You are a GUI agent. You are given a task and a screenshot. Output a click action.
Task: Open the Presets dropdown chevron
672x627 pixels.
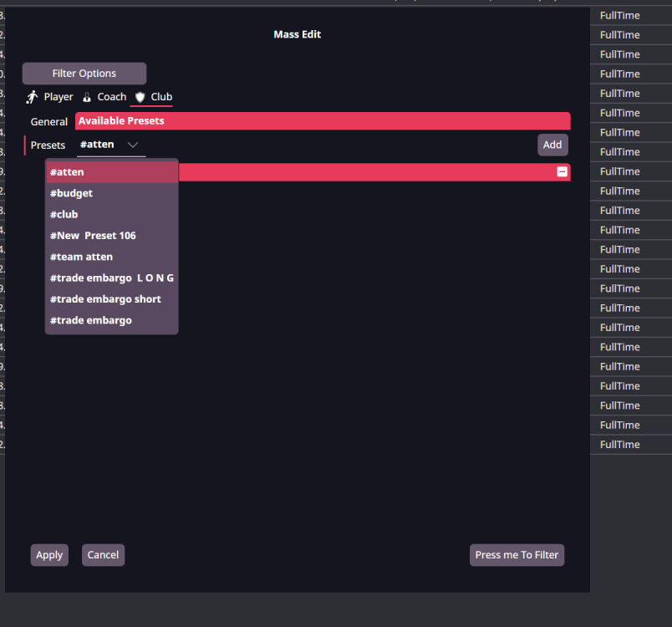point(133,144)
